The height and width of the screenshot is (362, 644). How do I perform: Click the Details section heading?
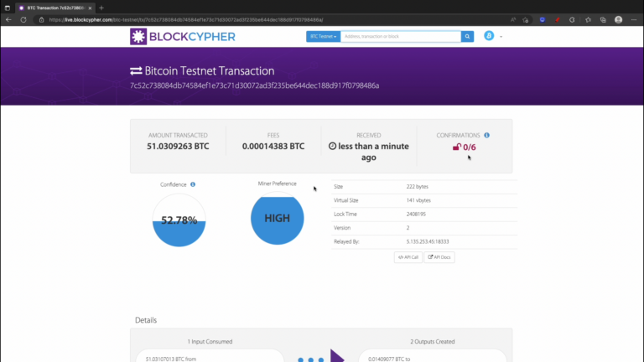146,320
